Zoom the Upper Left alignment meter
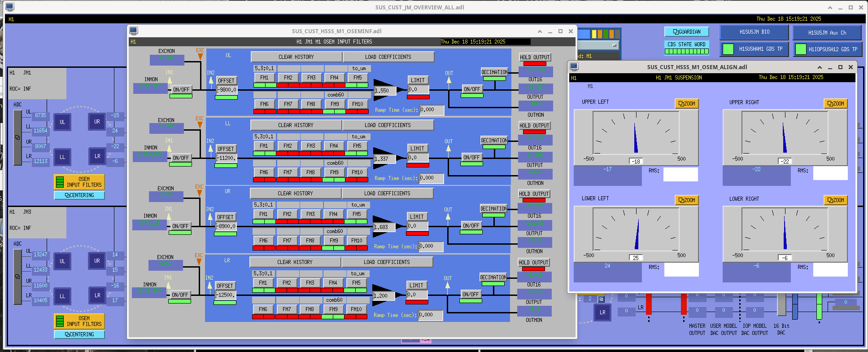 click(686, 104)
